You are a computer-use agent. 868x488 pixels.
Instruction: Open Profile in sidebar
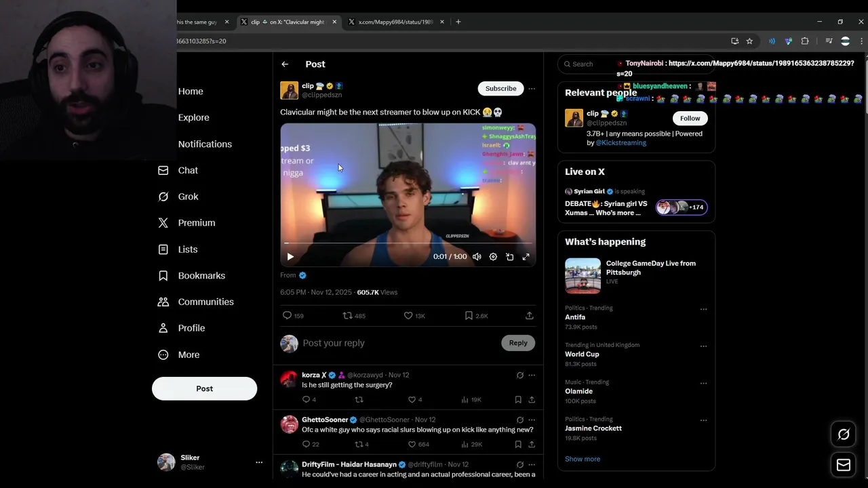pyautogui.click(x=181, y=328)
